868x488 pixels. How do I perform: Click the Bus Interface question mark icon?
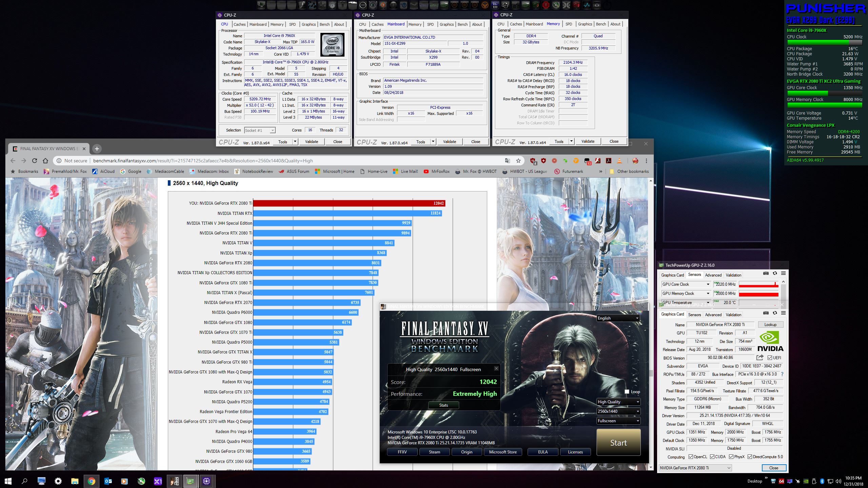click(x=782, y=374)
